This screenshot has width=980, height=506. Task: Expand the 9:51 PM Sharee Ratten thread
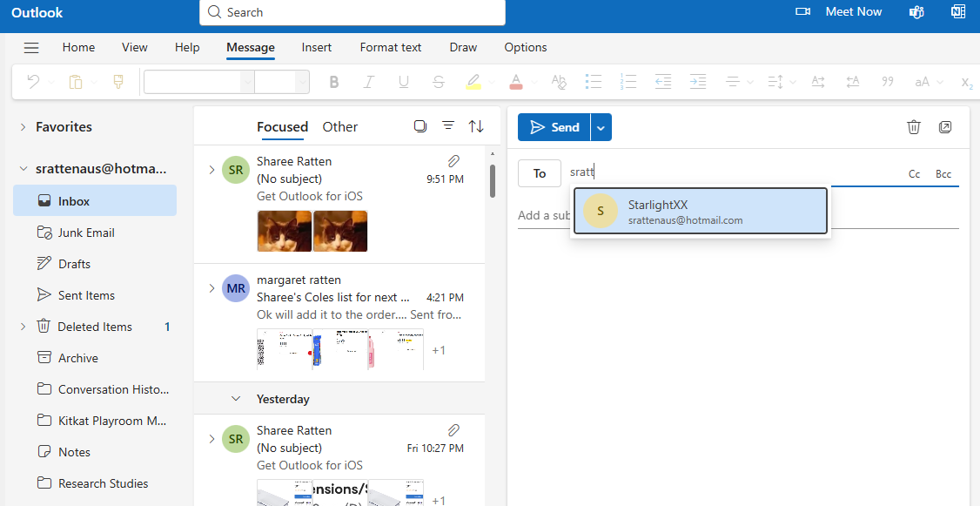tap(211, 170)
